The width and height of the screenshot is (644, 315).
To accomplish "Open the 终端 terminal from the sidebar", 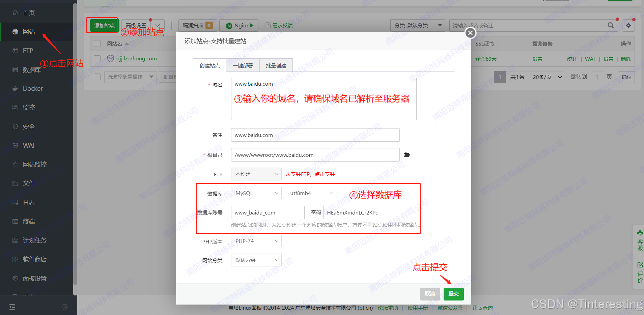I will 29,221.
